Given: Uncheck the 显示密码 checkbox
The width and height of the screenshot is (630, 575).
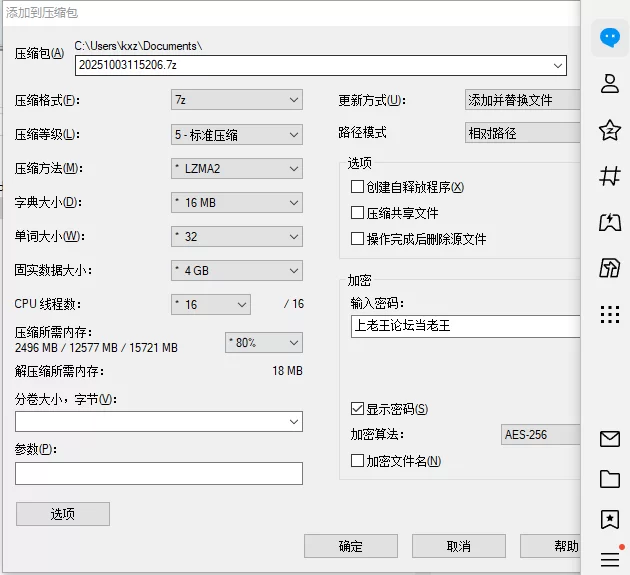Looking at the screenshot, I should [357, 409].
